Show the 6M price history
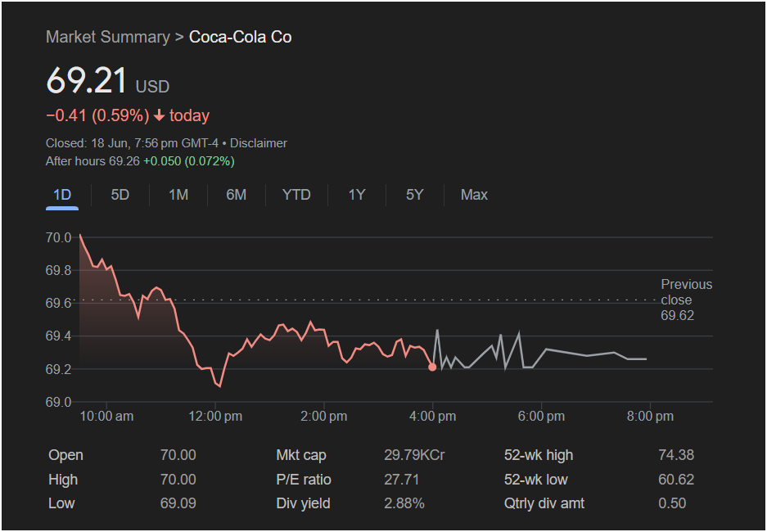Viewport: 767px width, 532px height. (237, 195)
